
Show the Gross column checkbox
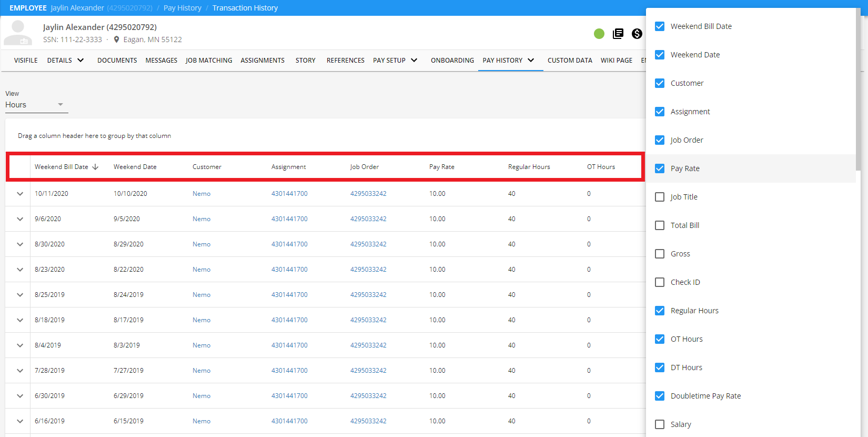click(x=660, y=254)
